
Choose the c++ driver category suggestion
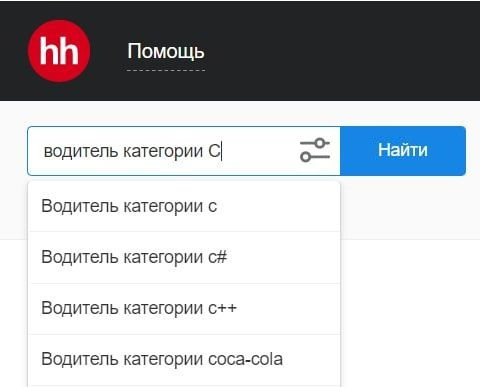pyautogui.click(x=184, y=308)
